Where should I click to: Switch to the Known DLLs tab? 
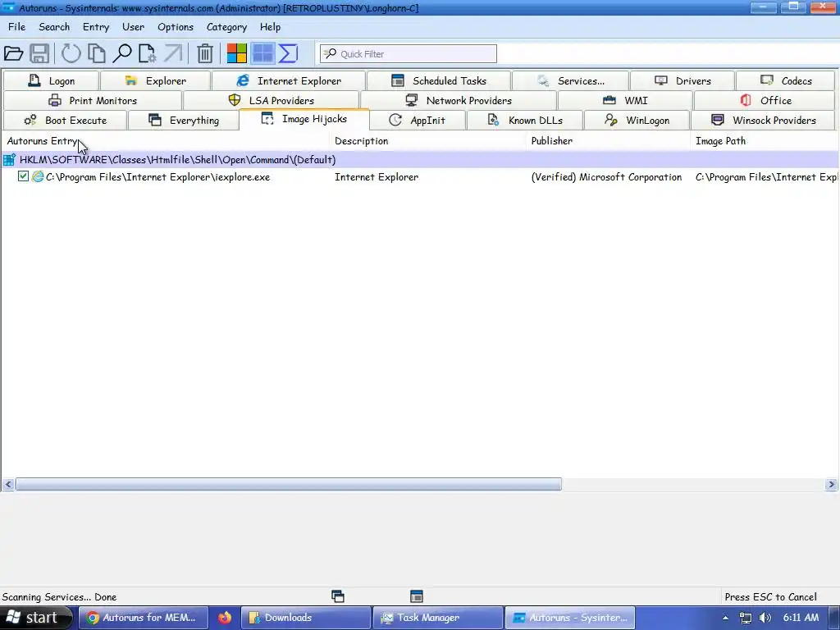525,120
